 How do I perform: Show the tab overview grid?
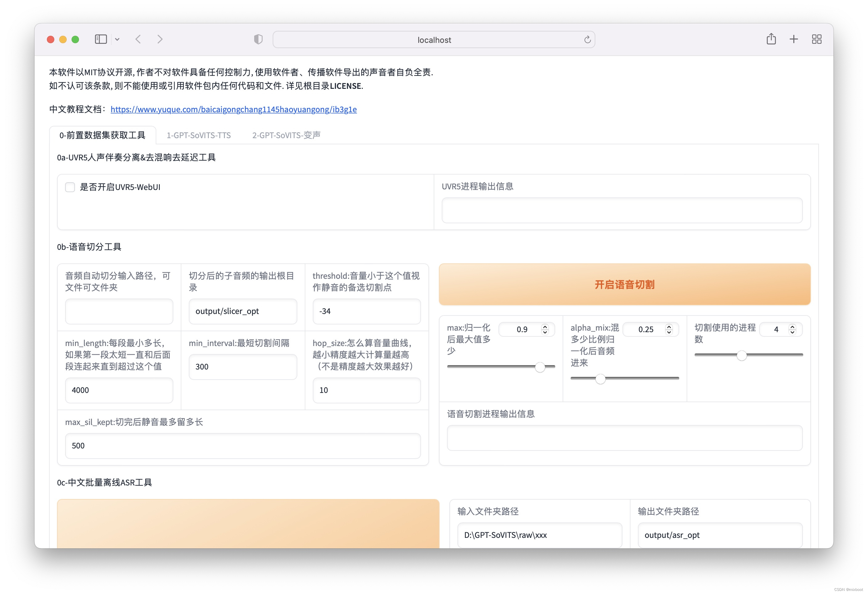coord(816,39)
